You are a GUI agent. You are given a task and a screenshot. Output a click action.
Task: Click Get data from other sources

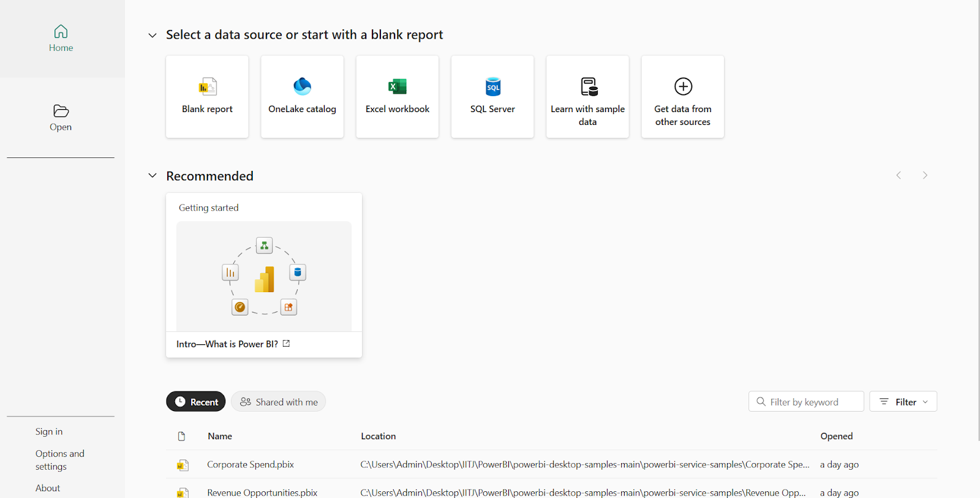coord(683,97)
